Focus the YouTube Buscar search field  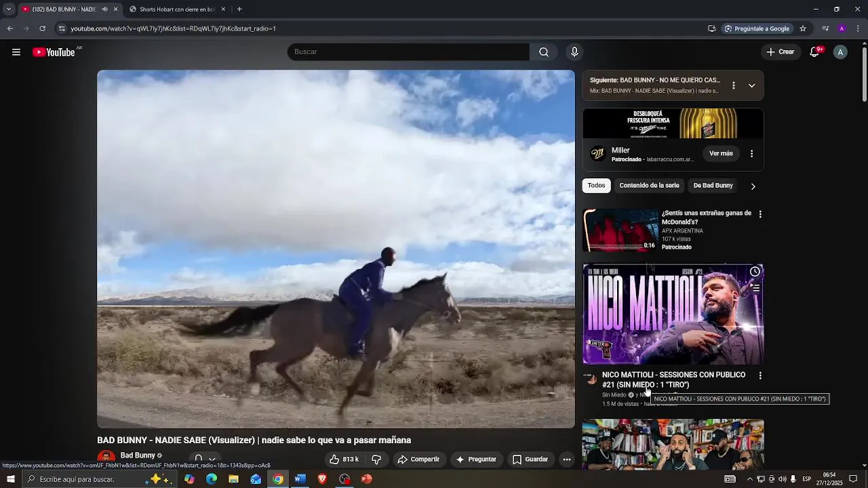click(408, 52)
